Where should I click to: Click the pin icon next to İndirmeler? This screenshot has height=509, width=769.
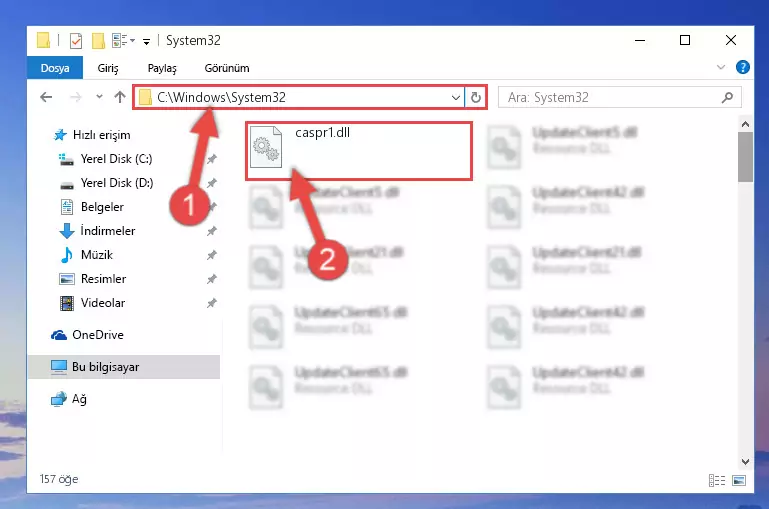coord(211,231)
